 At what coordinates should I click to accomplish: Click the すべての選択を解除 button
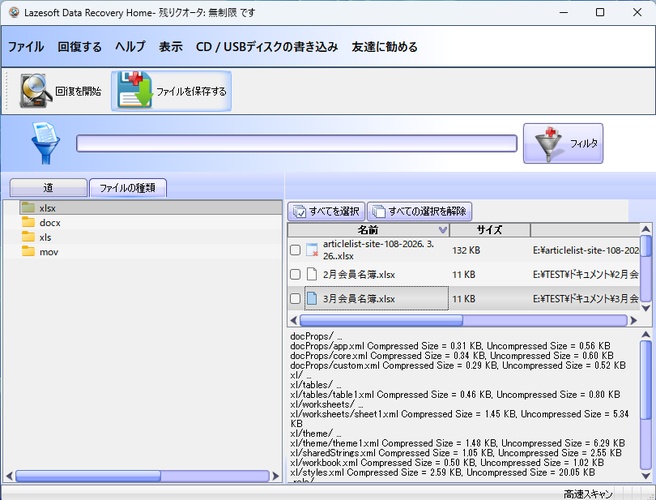tap(420, 211)
